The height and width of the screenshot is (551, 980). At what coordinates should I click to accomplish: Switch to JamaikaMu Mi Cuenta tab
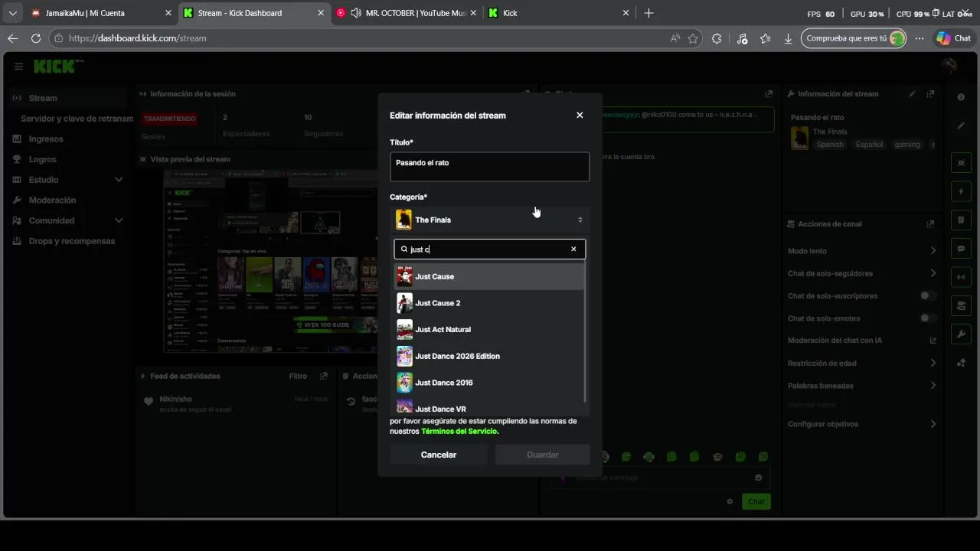[x=101, y=13]
